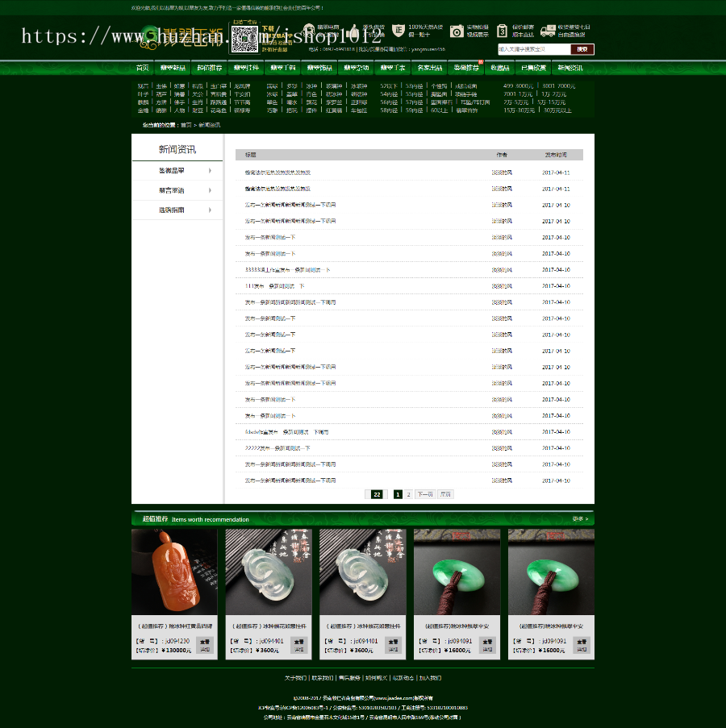This screenshot has width=726, height=728.
Task: Select the 如意 pendant category
Action: click(x=179, y=86)
